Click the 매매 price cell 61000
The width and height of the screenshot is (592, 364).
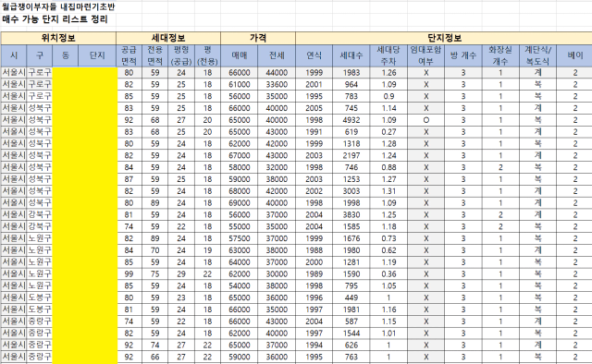(x=240, y=84)
